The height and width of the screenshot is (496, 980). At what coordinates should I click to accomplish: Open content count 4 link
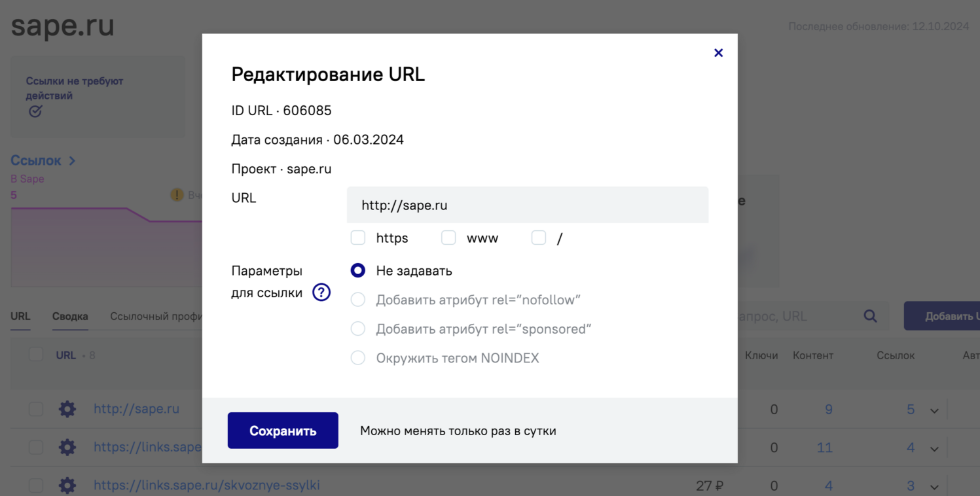(829, 486)
